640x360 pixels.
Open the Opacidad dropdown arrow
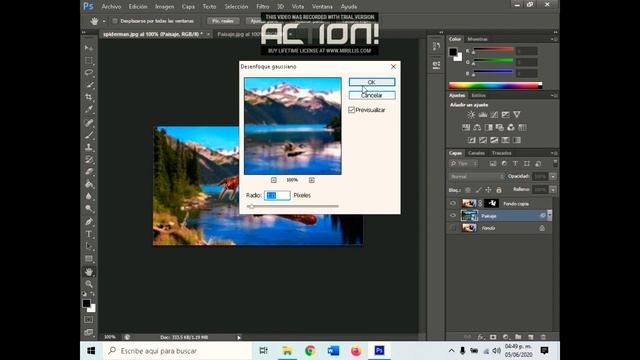point(553,177)
